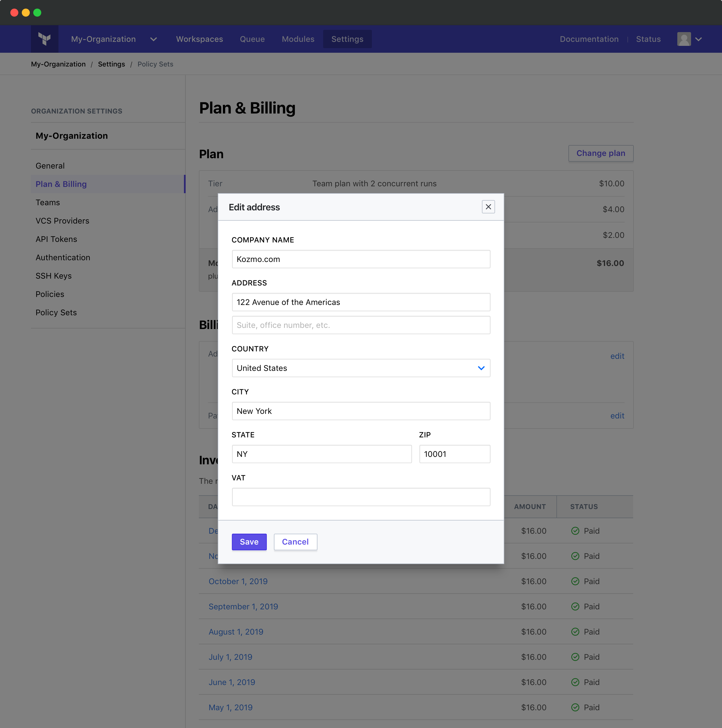722x728 pixels.
Task: Open Teams in the settings sidebar
Action: (48, 203)
